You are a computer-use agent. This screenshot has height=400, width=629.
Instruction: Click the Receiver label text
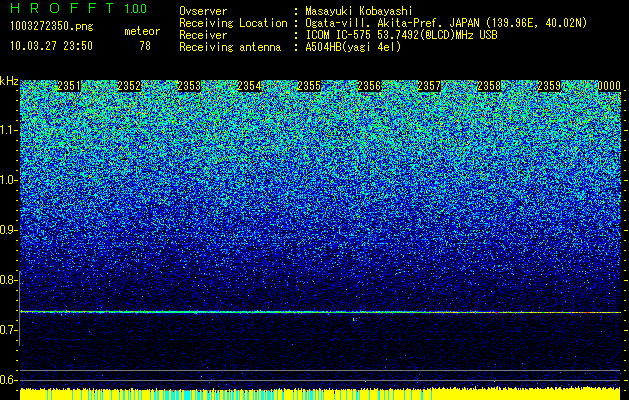(x=203, y=35)
